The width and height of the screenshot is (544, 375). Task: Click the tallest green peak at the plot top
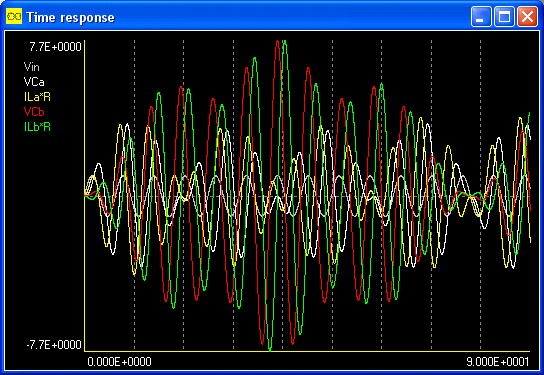[285, 42]
